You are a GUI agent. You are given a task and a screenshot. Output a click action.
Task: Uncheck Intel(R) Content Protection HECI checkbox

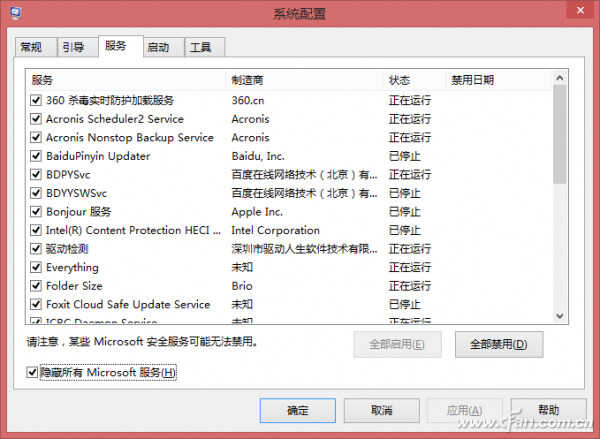click(x=36, y=230)
